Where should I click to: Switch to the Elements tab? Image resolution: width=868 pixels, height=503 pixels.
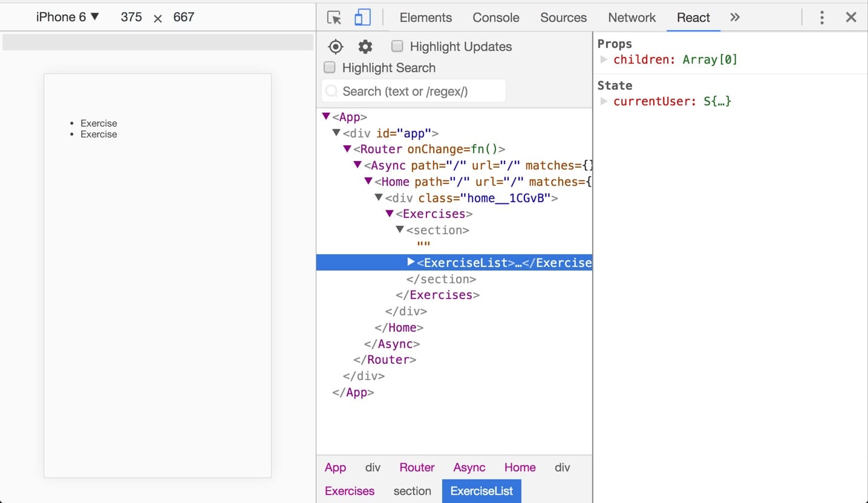pos(426,18)
